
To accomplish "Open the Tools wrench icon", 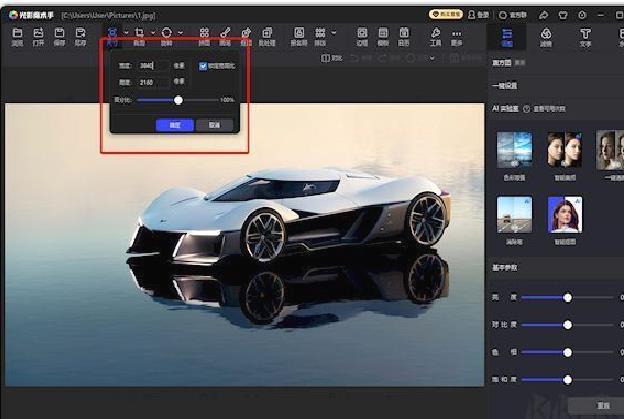I will [x=435, y=33].
